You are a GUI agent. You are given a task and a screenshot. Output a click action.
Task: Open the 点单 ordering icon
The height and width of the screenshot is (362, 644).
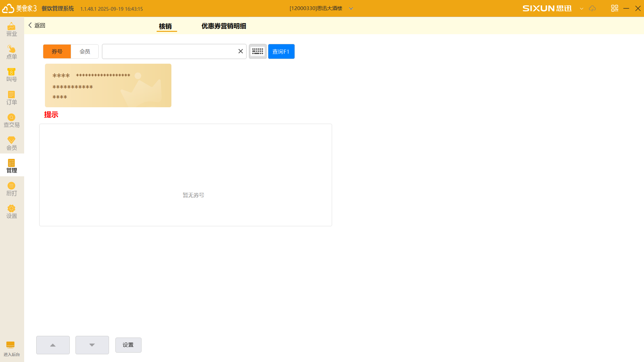pos(12,52)
